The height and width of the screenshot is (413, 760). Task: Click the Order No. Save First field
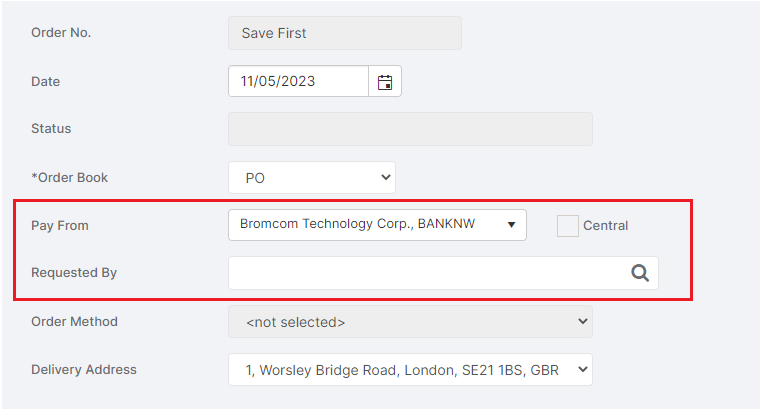(x=345, y=33)
